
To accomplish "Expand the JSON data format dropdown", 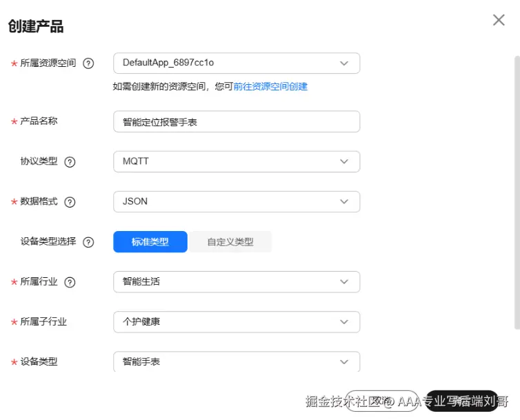I will point(237,201).
